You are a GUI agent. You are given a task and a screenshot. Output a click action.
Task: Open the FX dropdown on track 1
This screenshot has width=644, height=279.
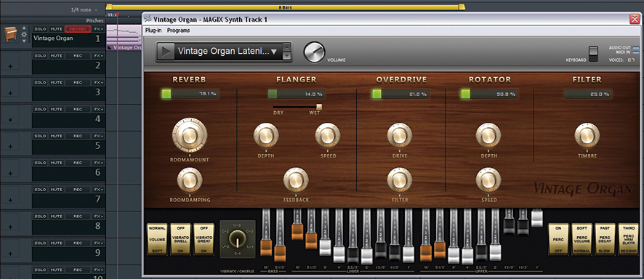click(x=98, y=29)
